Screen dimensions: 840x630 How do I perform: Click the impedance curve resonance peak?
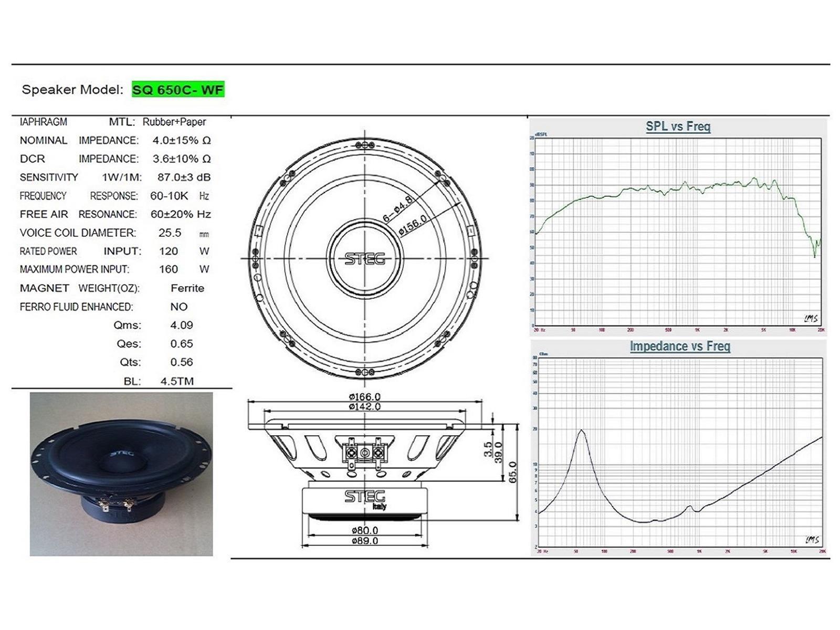[581, 431]
